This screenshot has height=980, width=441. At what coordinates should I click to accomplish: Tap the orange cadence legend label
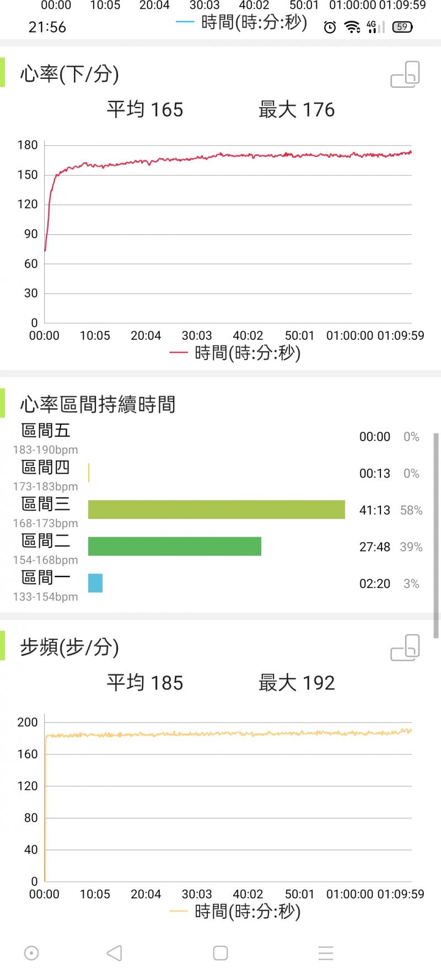[x=236, y=912]
